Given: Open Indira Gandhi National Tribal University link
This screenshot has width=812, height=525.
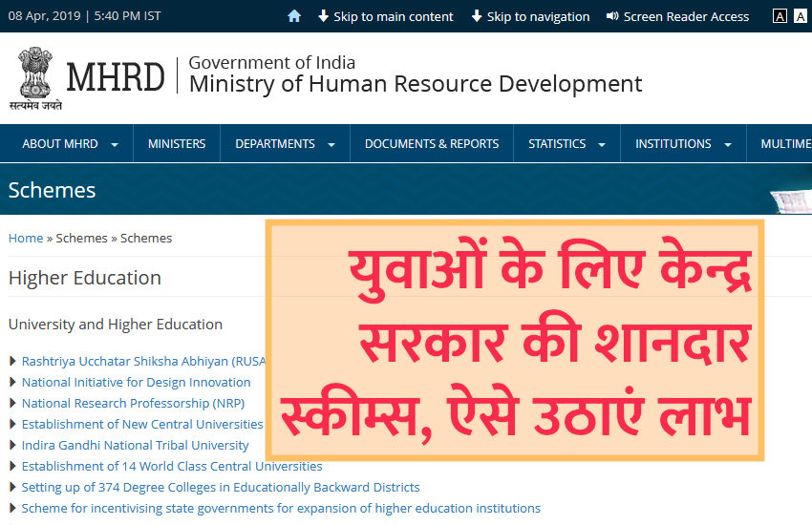Looking at the screenshot, I should tap(135, 446).
